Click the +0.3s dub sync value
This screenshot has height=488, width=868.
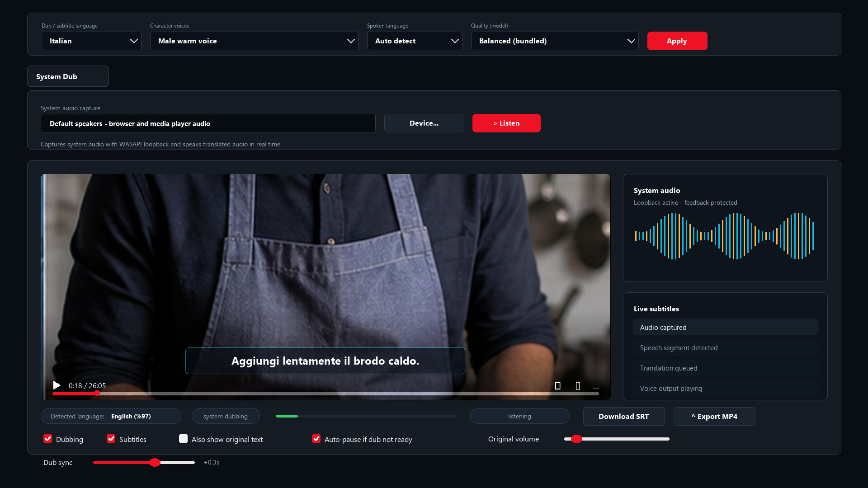coord(212,462)
